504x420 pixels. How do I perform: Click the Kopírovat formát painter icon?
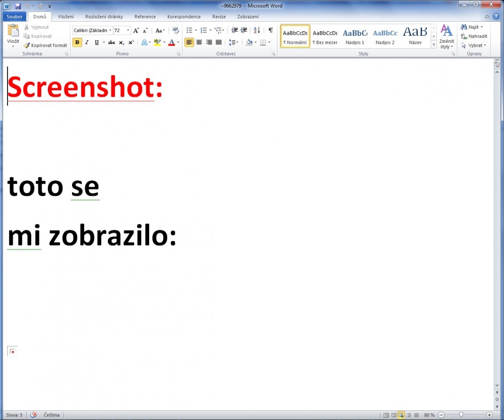tap(27, 45)
